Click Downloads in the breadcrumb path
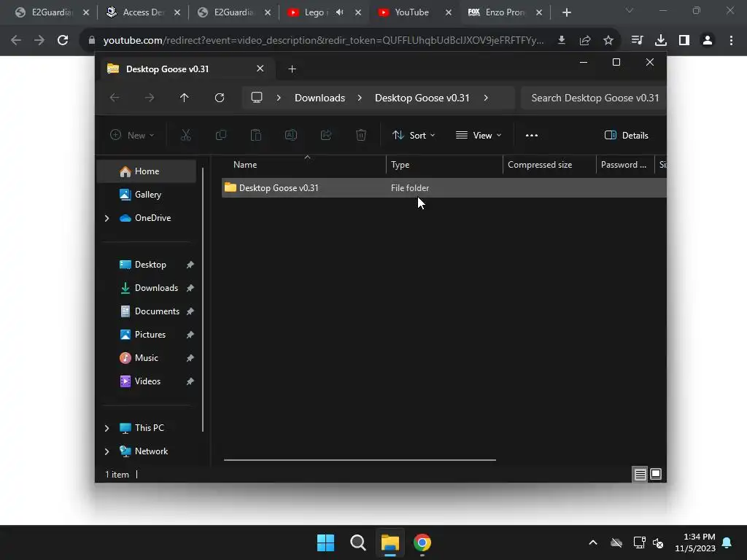The height and width of the screenshot is (560, 747). tap(320, 98)
